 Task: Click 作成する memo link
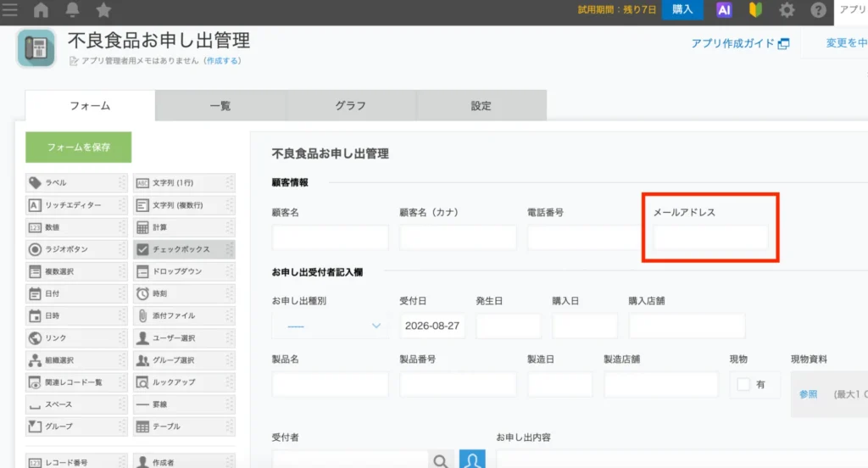click(223, 60)
